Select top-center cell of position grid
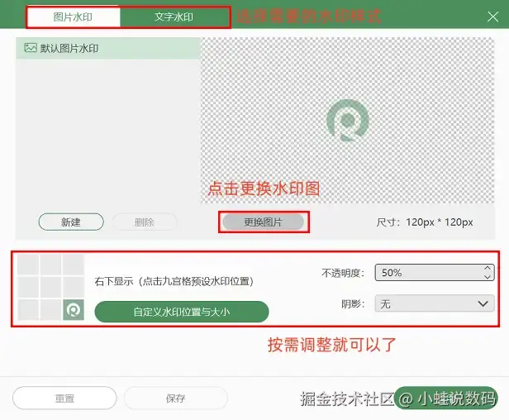 click(50, 265)
